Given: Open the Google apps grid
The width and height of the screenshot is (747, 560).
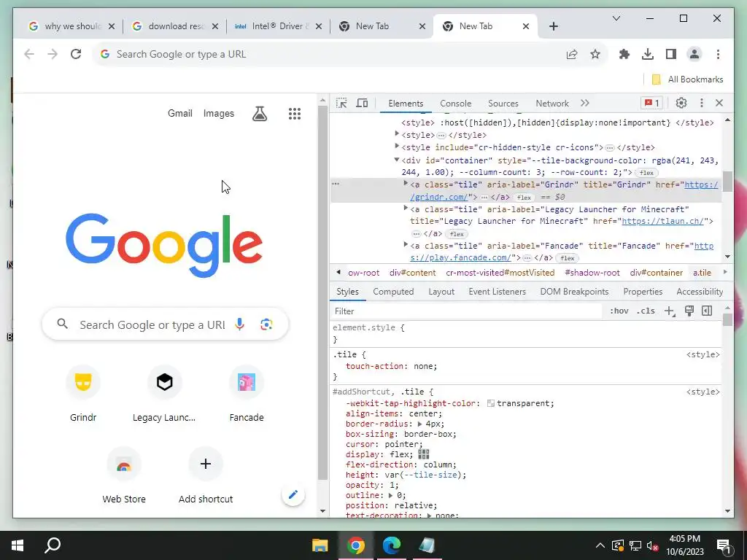Looking at the screenshot, I should coord(295,113).
